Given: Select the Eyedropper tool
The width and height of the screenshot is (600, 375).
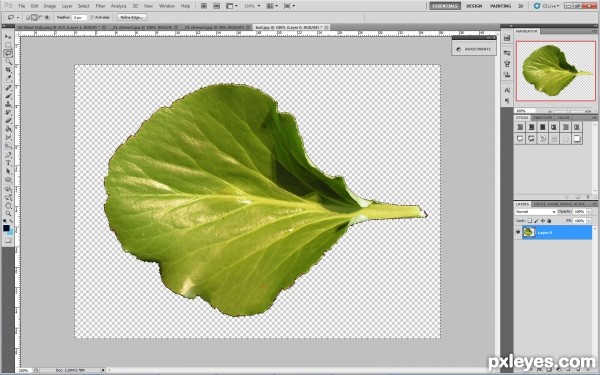Looking at the screenshot, I should (x=8, y=78).
